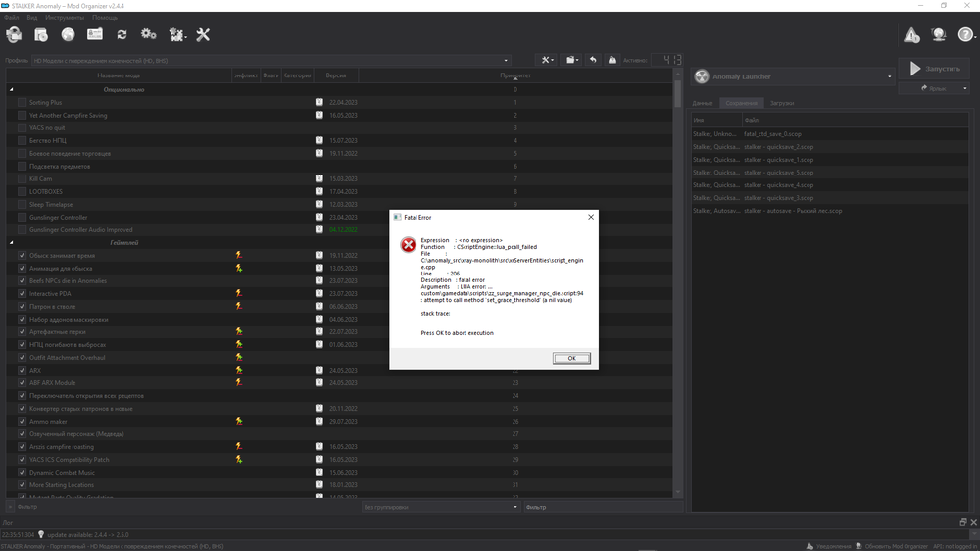Disable the ARX mod checkbox

(23, 371)
